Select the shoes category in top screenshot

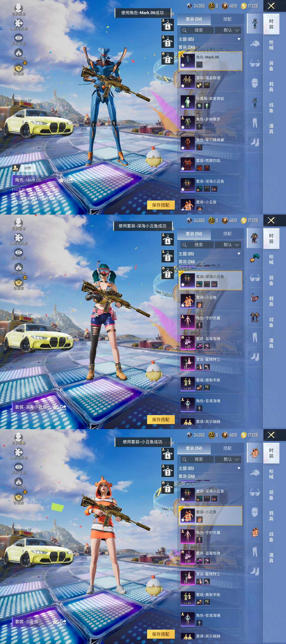point(255,143)
